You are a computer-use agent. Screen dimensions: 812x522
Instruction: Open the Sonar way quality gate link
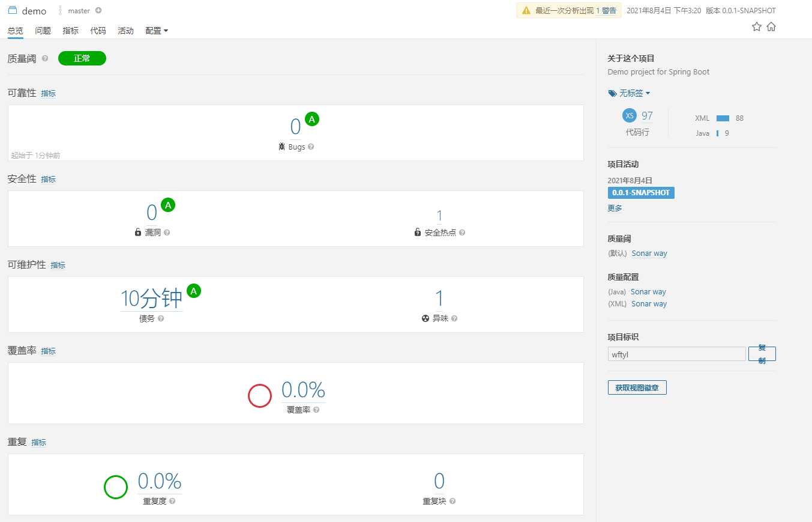[x=649, y=253]
